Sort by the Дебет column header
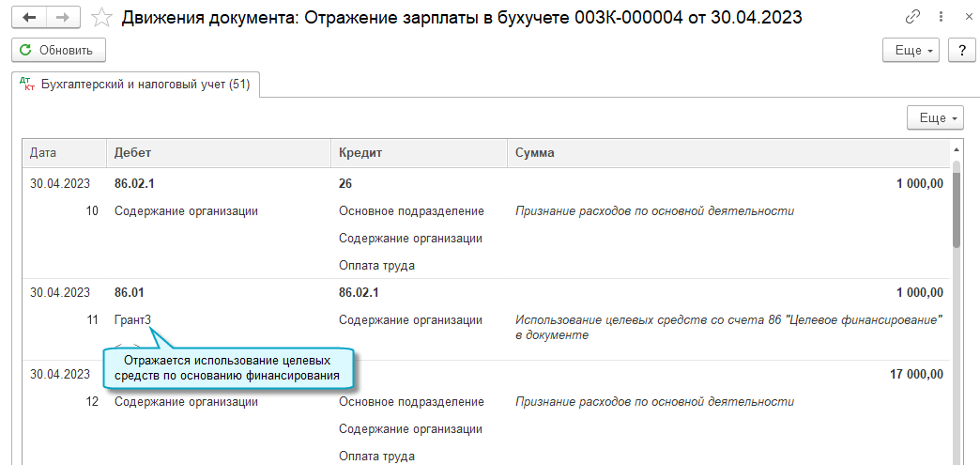 pos(218,152)
